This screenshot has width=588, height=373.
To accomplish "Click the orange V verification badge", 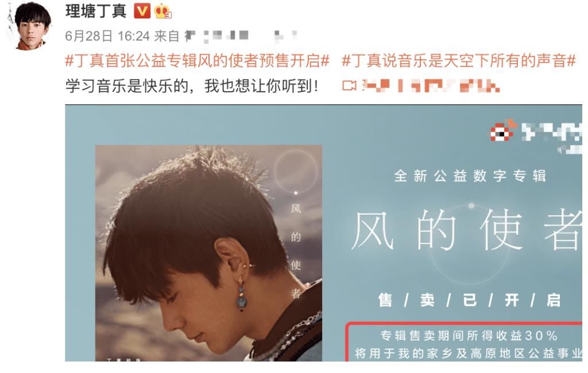I will coord(142,11).
